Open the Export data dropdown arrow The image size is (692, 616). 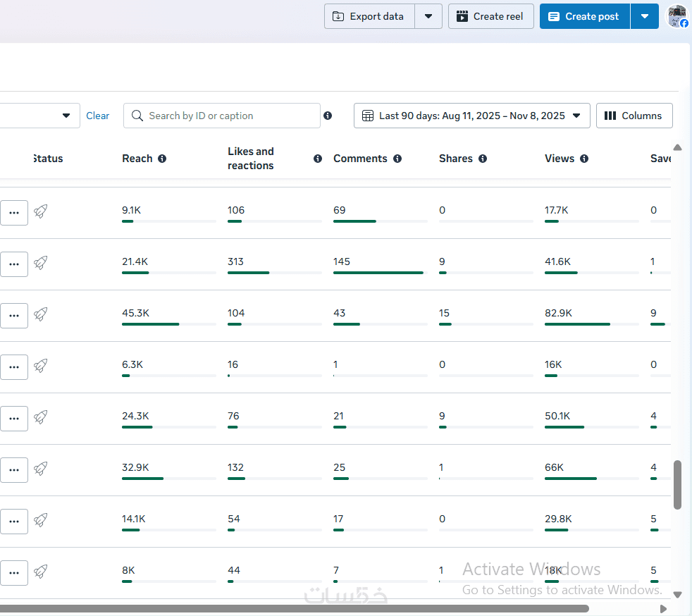(x=428, y=16)
